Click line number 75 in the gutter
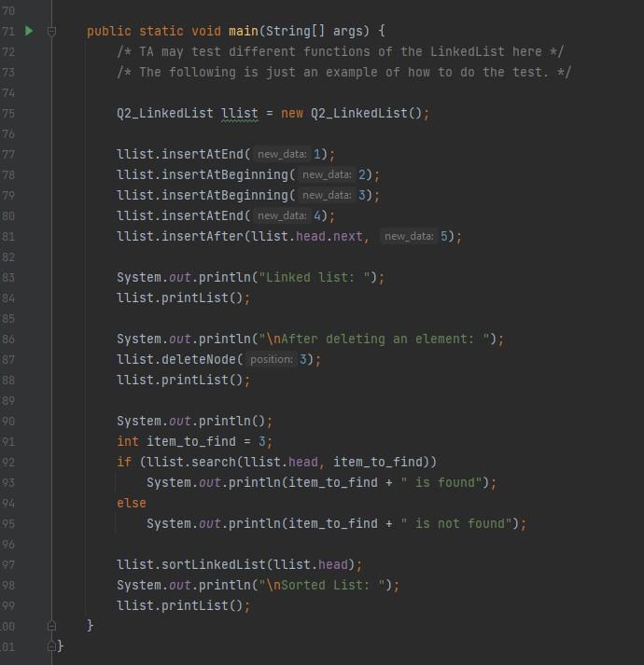 tap(7, 114)
